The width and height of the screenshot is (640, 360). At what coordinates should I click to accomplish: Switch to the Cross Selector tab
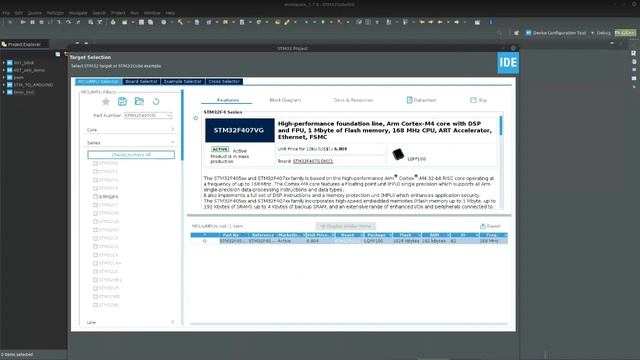point(224,82)
